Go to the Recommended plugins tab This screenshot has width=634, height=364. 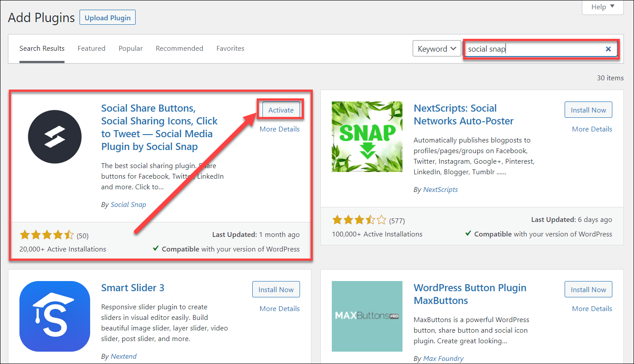coord(179,49)
